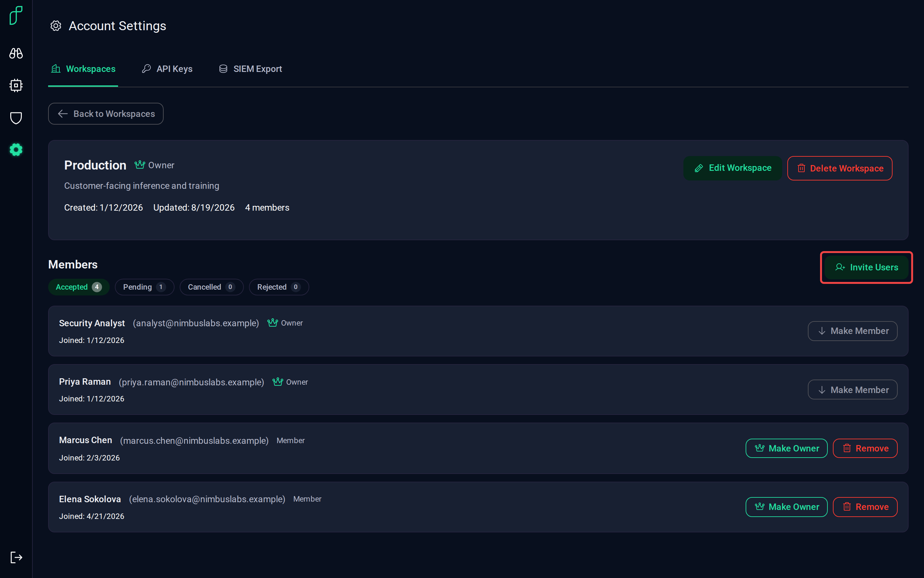The width and height of the screenshot is (924, 578).
Task: Click crown icon in Security Analyst row
Action: point(273,323)
